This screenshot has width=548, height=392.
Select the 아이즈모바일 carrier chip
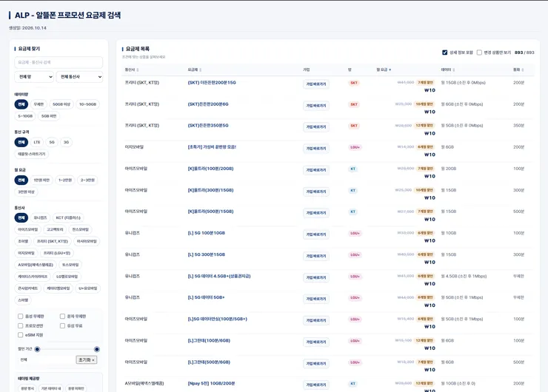point(27,229)
